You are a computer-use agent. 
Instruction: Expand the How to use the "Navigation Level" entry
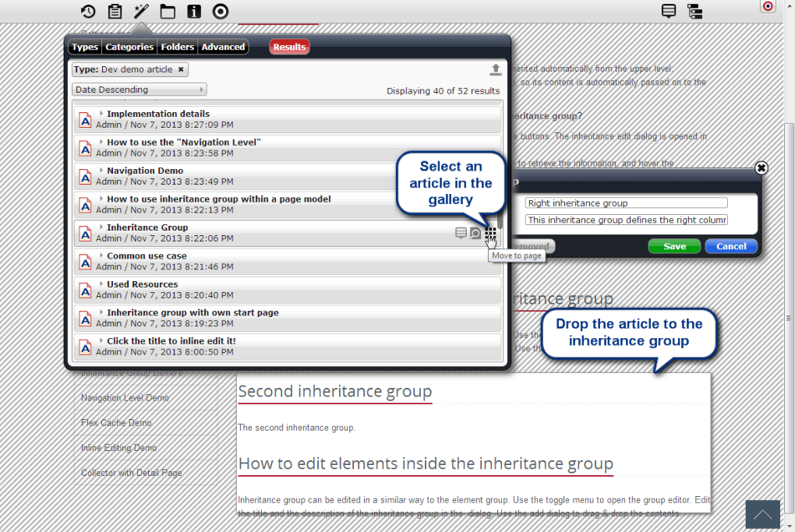tap(101, 142)
